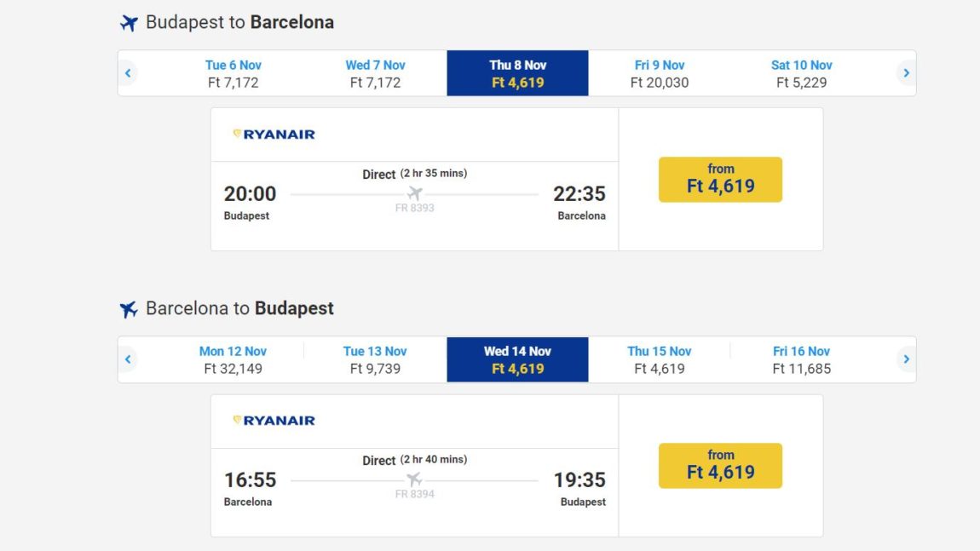
Task: Choose Fri 9 Nov Ft 20,030 fare
Action: coord(660,73)
